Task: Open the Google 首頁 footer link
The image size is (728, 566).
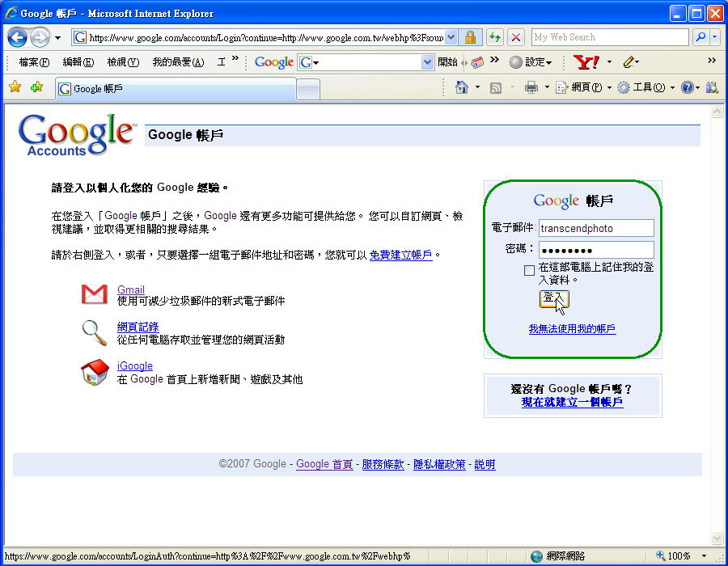Action: pyautogui.click(x=324, y=464)
